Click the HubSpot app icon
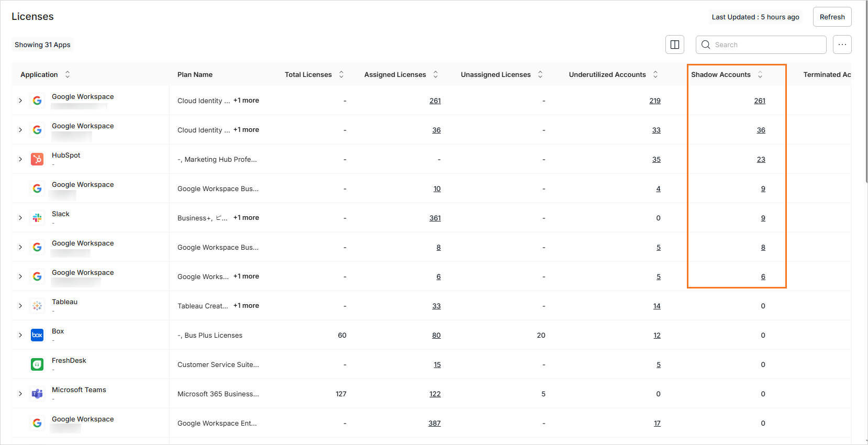 tap(37, 159)
